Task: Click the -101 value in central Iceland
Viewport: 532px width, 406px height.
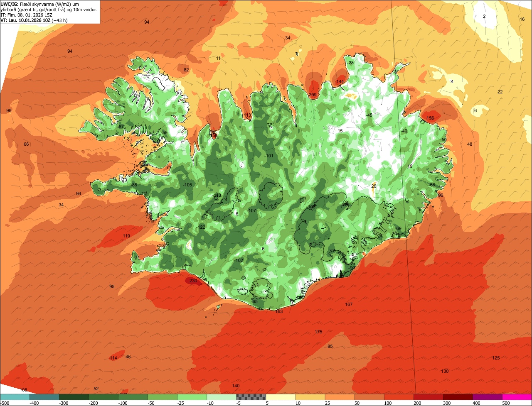Action: [x=269, y=156]
